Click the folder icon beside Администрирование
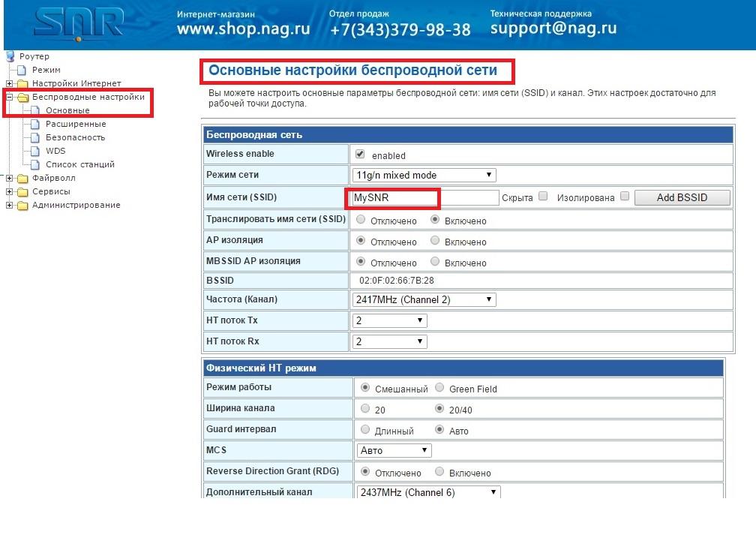This screenshot has width=756, height=547. (x=22, y=206)
